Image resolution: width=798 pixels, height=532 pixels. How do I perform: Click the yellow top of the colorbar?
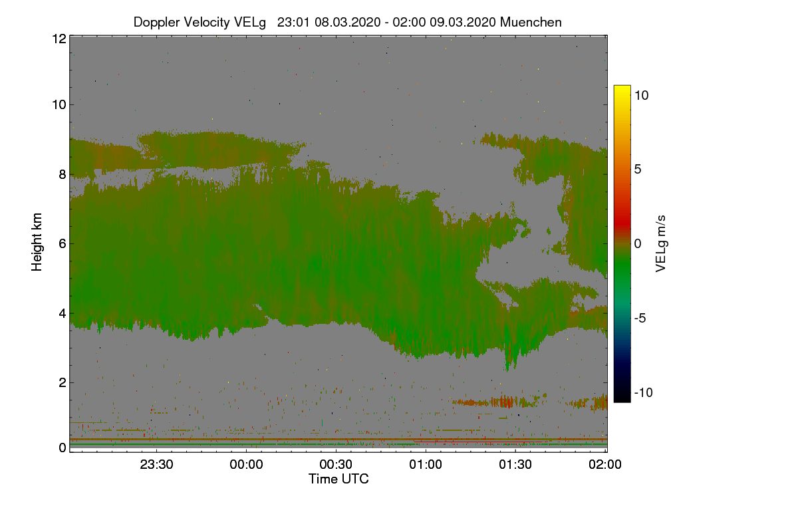click(622, 90)
